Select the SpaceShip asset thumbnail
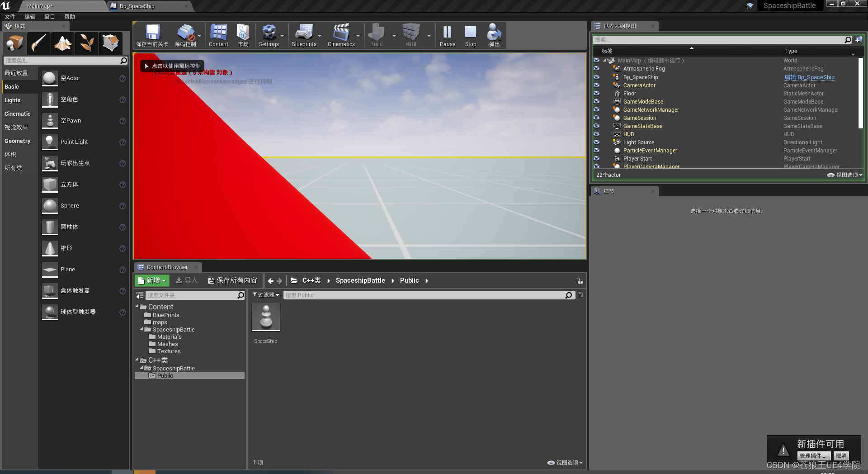868x474 pixels. (265, 317)
